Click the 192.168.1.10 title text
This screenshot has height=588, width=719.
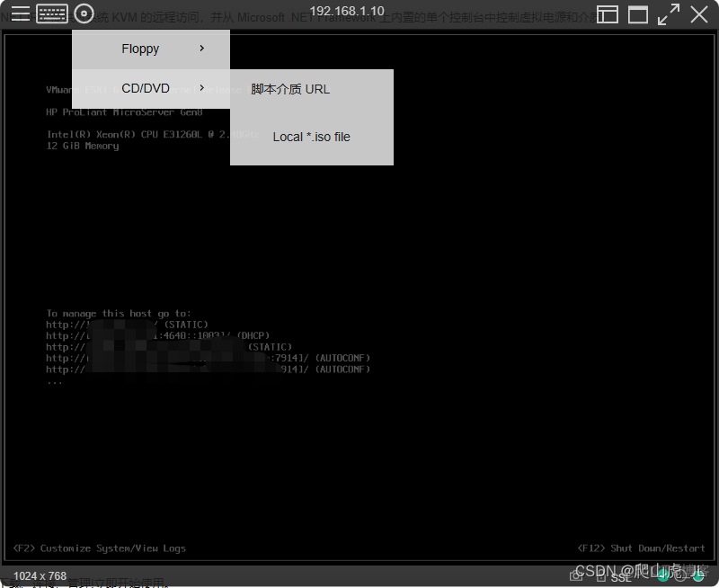(346, 11)
